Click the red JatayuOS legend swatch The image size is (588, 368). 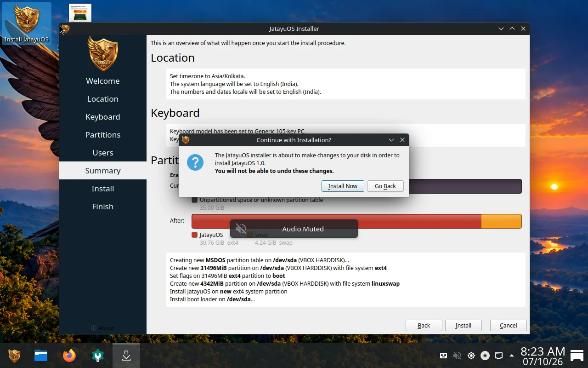[x=195, y=235]
